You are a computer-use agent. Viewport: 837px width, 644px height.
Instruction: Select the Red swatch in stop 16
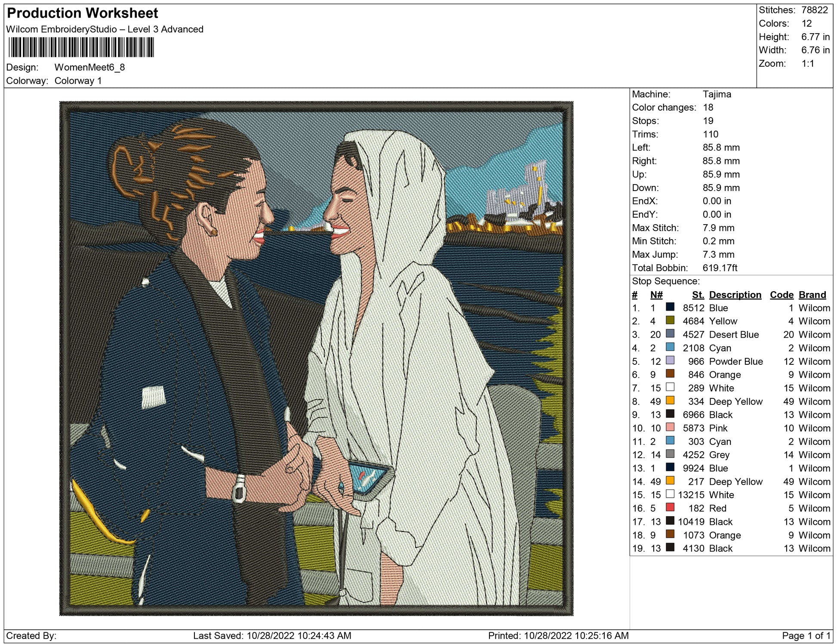coord(670,508)
